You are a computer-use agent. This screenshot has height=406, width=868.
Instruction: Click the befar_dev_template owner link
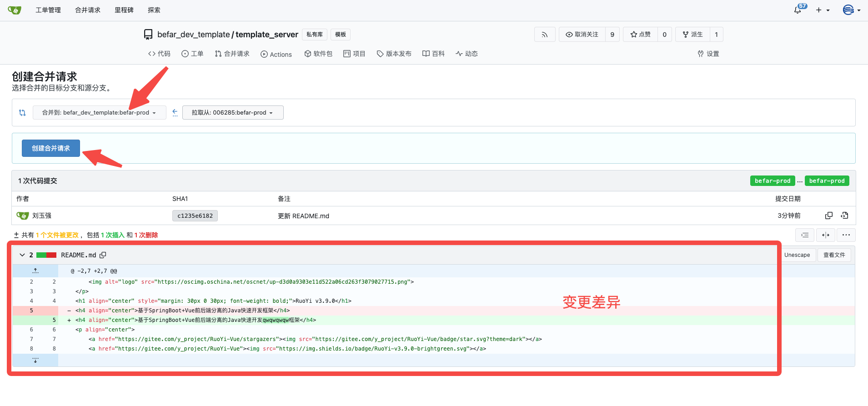click(x=194, y=35)
